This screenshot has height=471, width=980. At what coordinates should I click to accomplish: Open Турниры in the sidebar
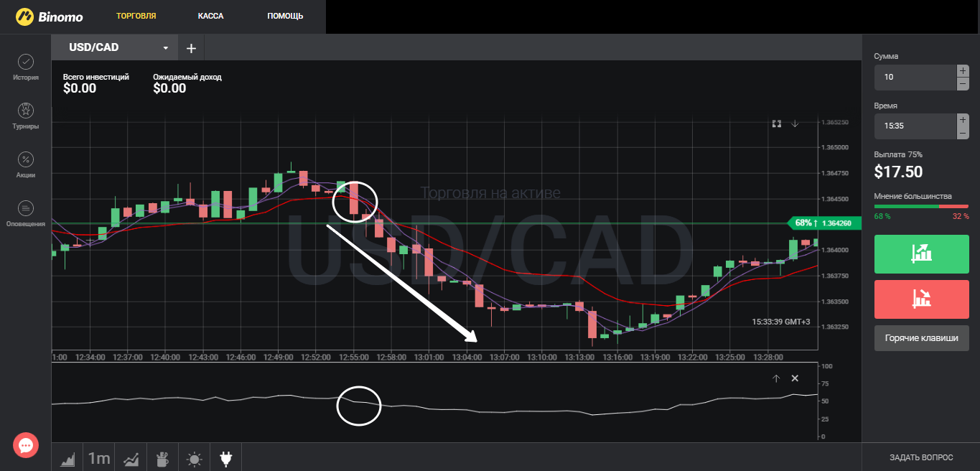click(x=25, y=111)
